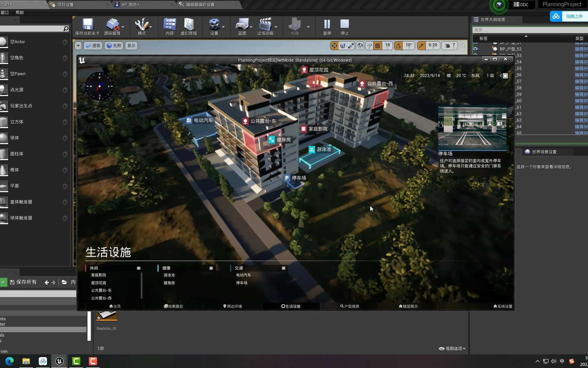Open Surrounding Environment tab in game bar
The width and height of the screenshot is (588, 368).
pos(232,306)
